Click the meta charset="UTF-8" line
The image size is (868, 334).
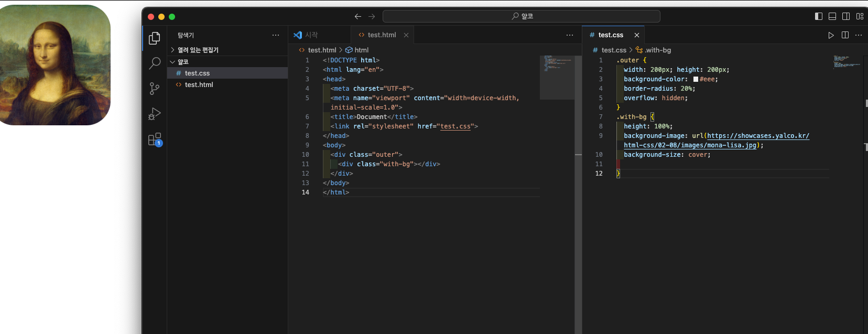[x=372, y=89]
